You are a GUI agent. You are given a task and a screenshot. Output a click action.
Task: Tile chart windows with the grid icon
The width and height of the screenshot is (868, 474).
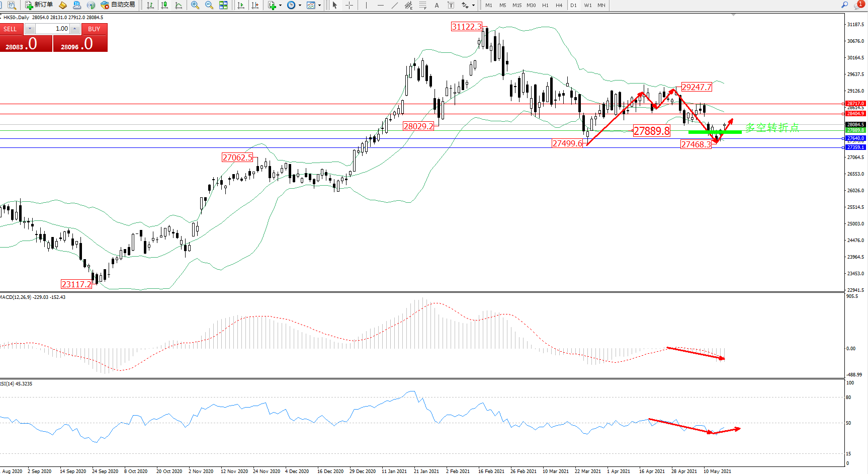[x=223, y=5]
